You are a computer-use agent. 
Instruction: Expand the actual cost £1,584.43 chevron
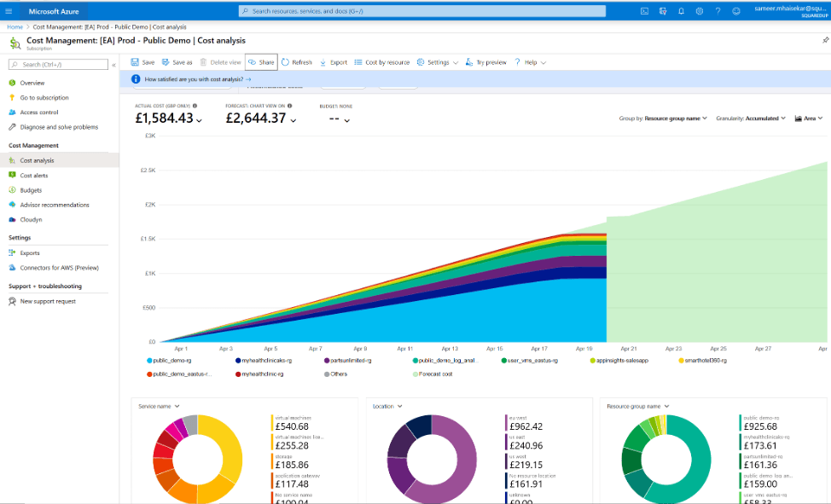click(x=200, y=120)
